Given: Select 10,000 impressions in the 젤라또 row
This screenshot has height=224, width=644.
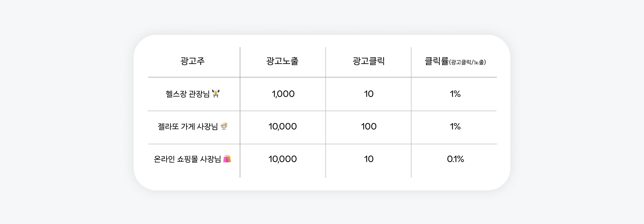Looking at the screenshot, I should click(282, 127).
